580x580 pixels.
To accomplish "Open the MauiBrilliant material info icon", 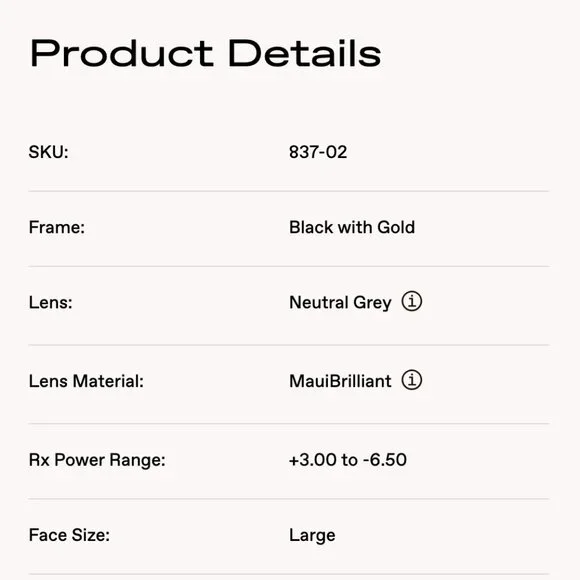I will (412, 380).
